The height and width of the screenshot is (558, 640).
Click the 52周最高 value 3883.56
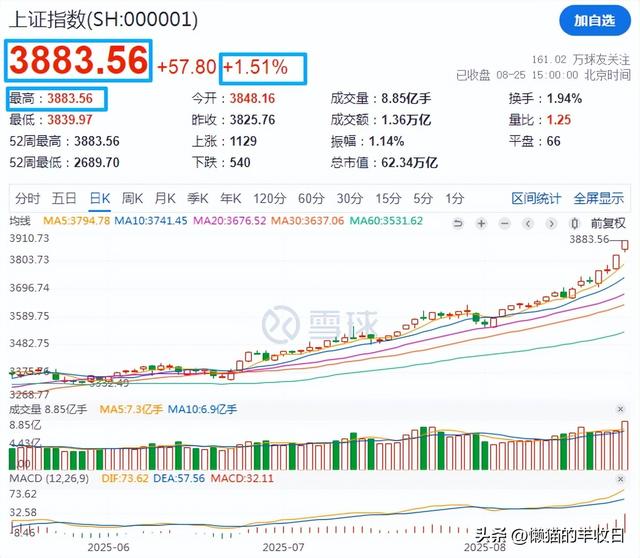point(97,141)
